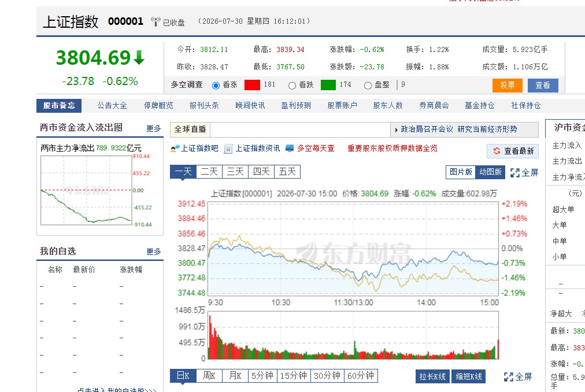The image size is (585, 392).
Task: Click 更多 beside 两市资金流入流出图
Action: coord(154,129)
